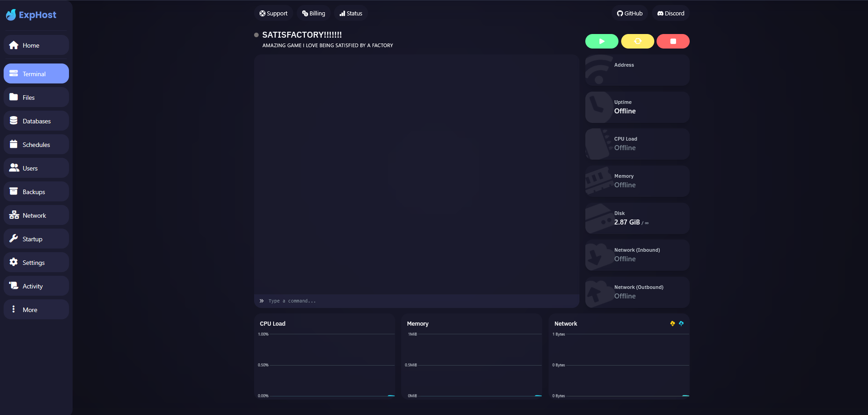This screenshot has height=415, width=868.
Task: Open the Discord link
Action: pos(671,13)
